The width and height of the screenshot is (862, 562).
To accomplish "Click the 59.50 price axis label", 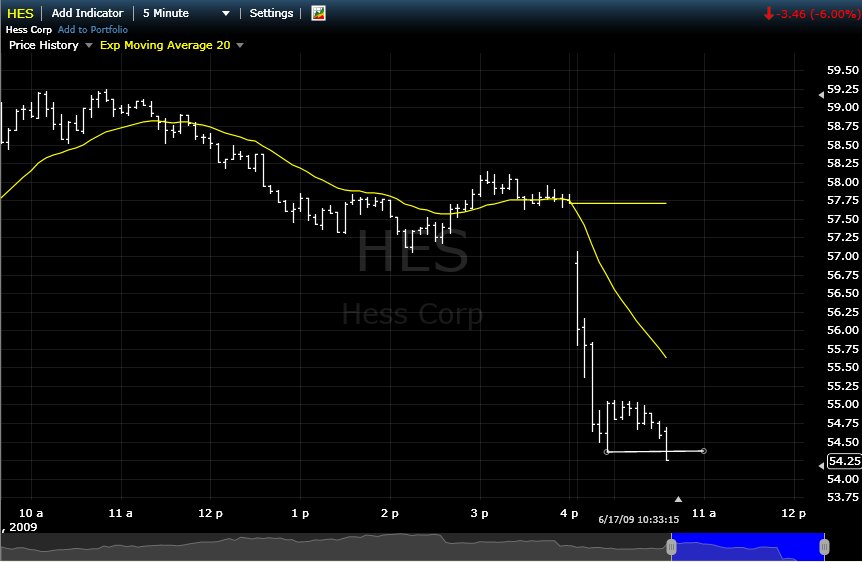I will (x=843, y=70).
